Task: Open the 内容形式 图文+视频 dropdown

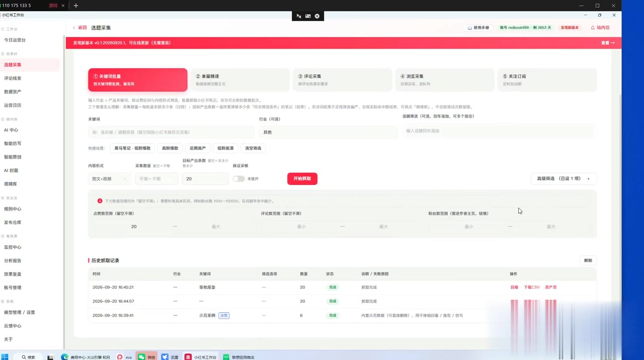Action: click(109, 178)
